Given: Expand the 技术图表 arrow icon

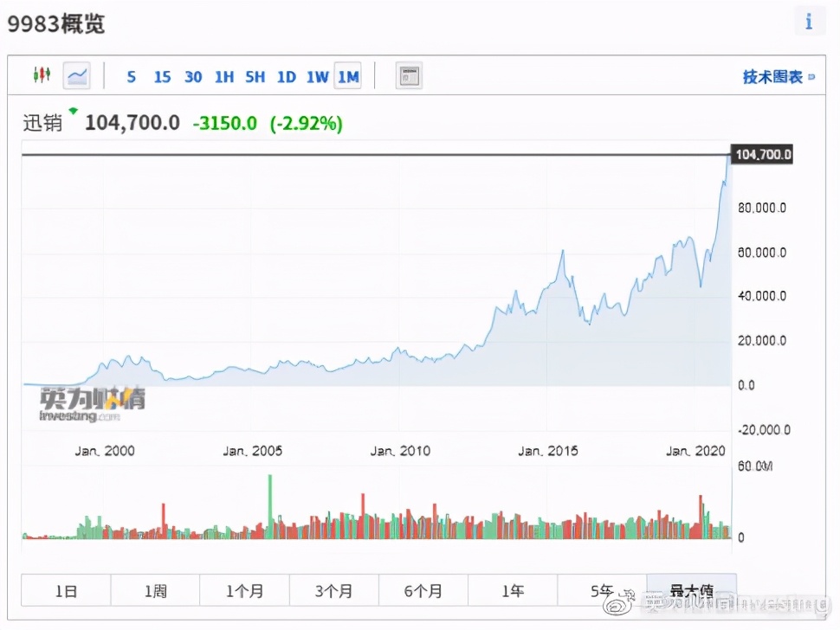Looking at the screenshot, I should pyautogui.click(x=811, y=77).
